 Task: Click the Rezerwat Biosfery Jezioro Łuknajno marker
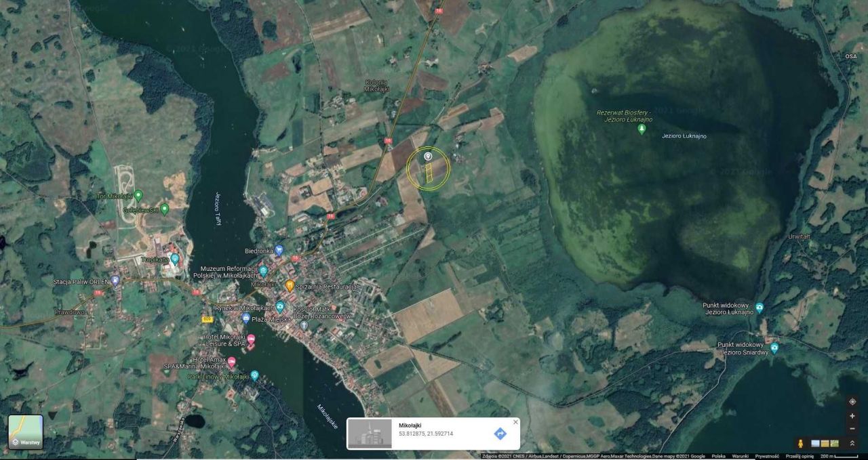(642, 129)
